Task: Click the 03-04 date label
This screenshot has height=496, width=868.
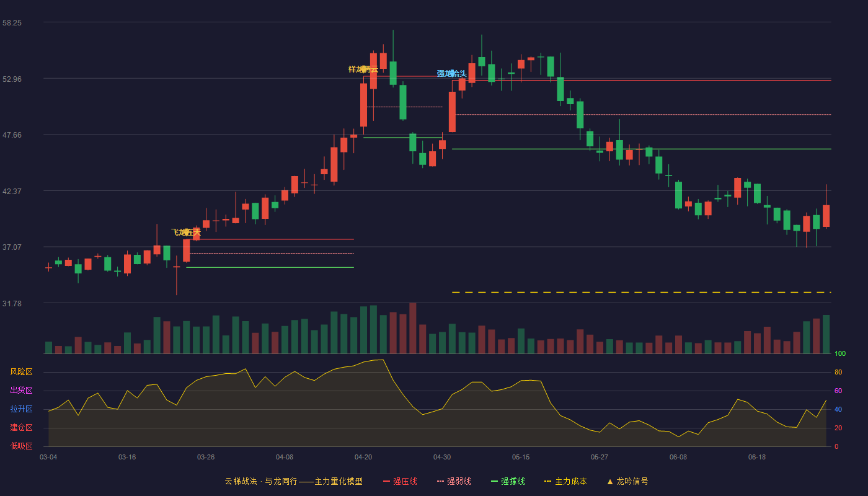Action: (x=48, y=457)
